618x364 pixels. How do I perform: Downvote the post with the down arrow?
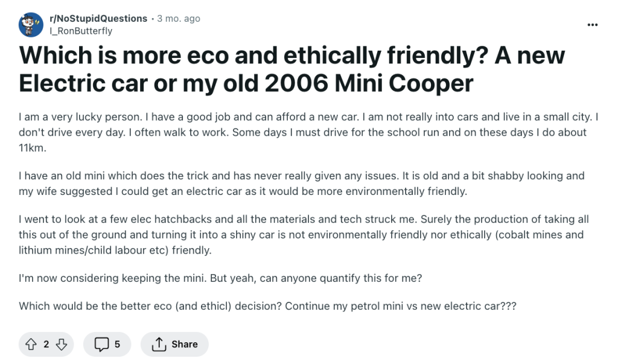pyautogui.click(x=61, y=344)
